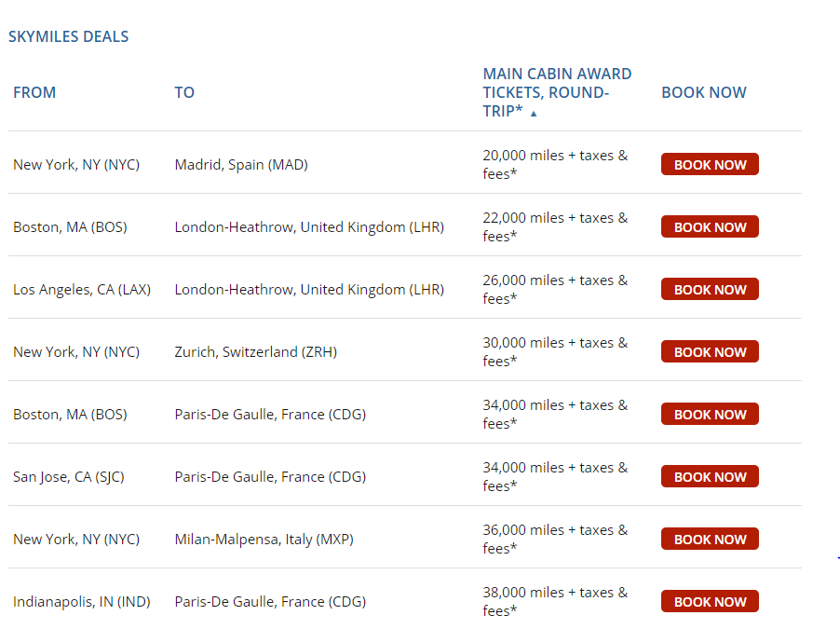Viewport: 840px width, 629px height.
Task: Select the Zurich, Switzerland (ZRH) destination cell
Action: [256, 352]
